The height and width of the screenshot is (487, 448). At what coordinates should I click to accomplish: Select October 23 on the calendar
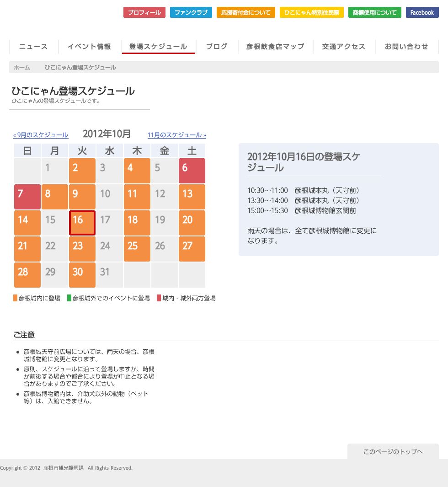click(82, 249)
